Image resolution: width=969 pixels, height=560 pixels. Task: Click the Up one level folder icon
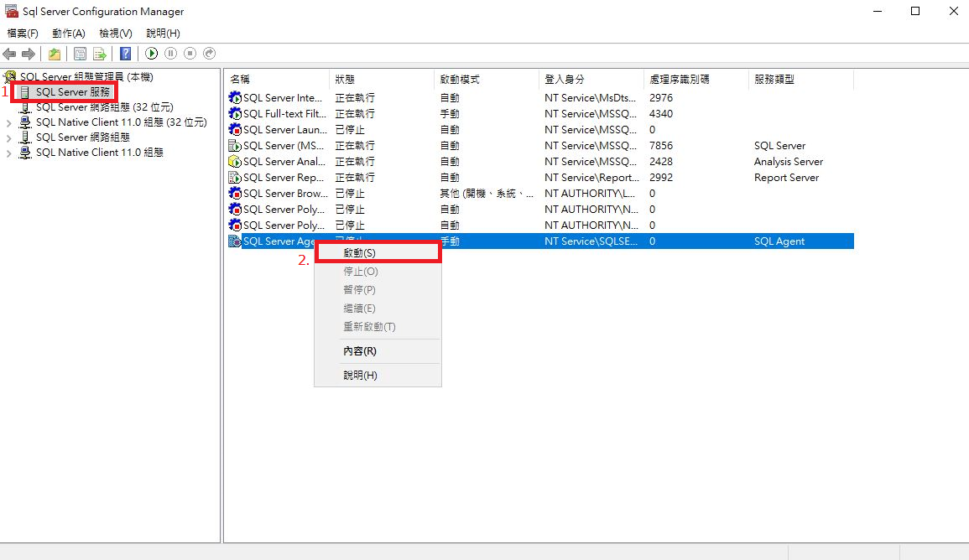(x=55, y=54)
